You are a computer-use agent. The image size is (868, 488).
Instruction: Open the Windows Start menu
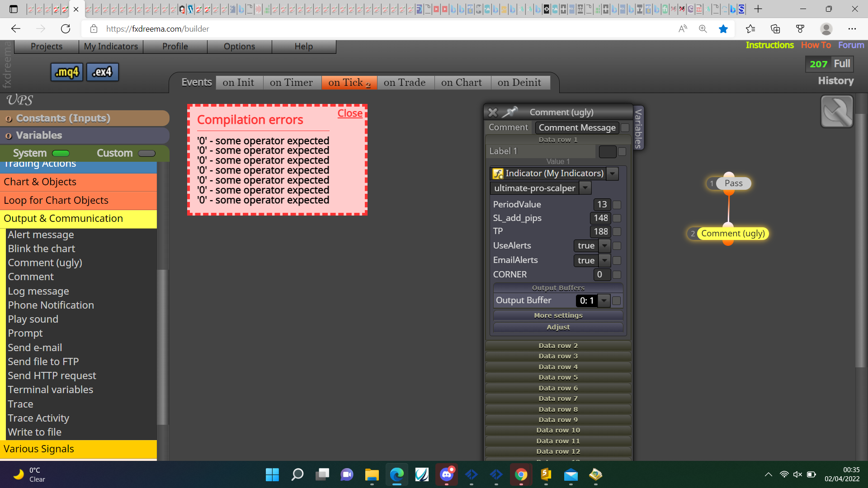[x=272, y=474]
